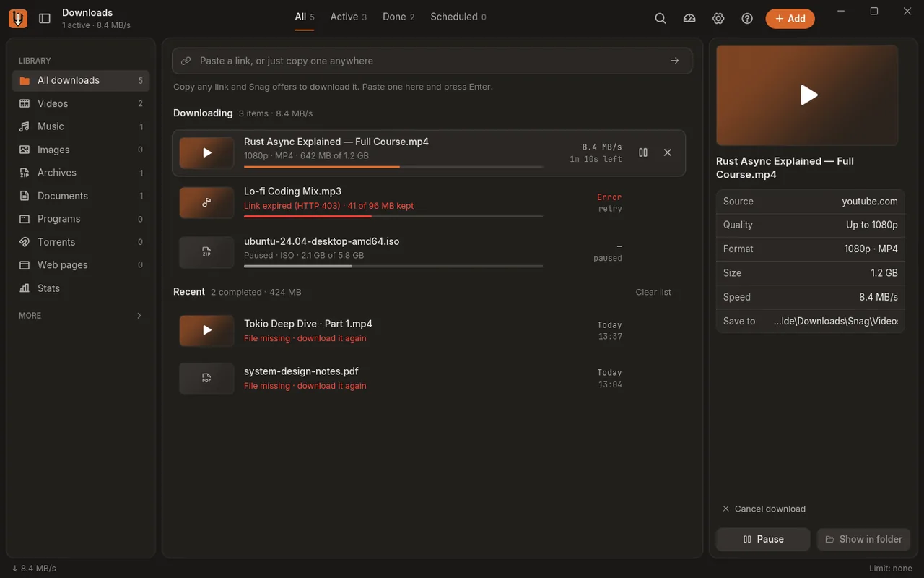This screenshot has height=578, width=924.
Task: Select Music in the library sidebar
Action: click(81, 126)
